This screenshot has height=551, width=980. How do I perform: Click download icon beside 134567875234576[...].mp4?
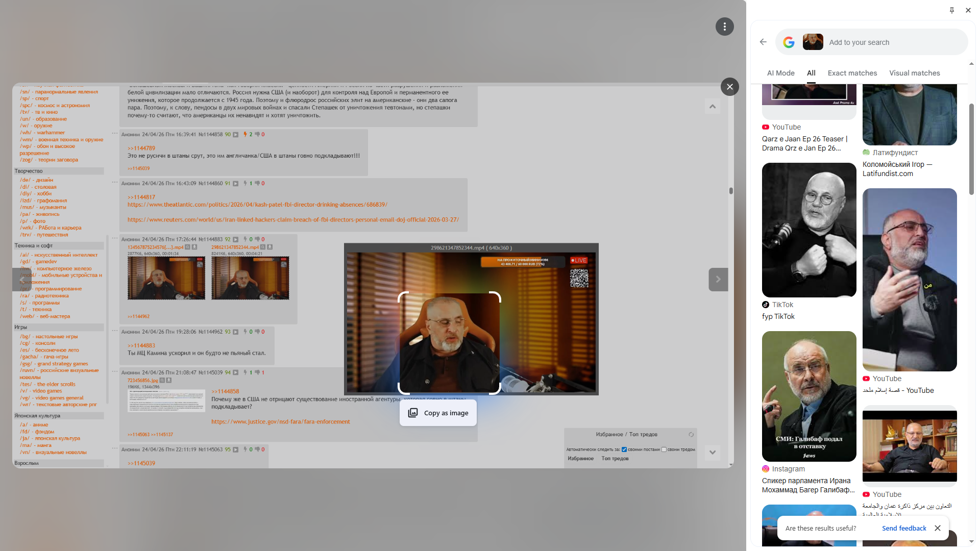pos(194,247)
